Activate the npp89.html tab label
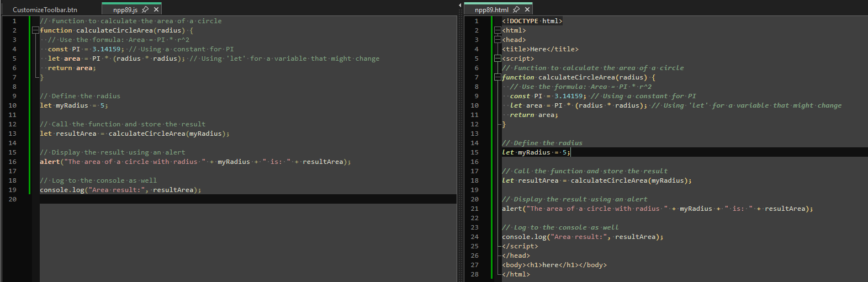 point(491,10)
